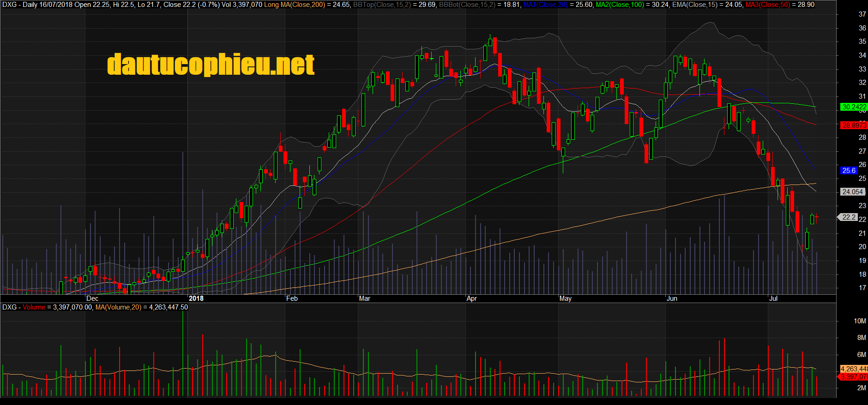Click the Jul marker on time axis

[773, 298]
